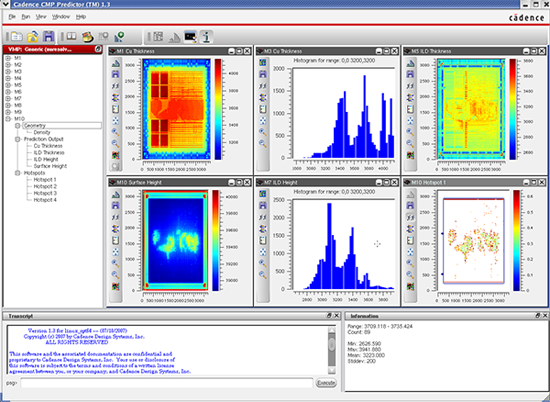Save the M1 Cu Thickness plot

click(115, 74)
